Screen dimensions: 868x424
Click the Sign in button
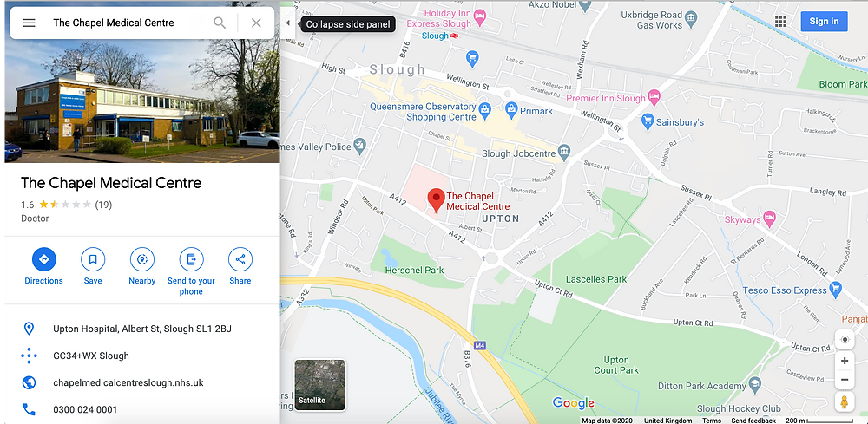[x=824, y=22]
